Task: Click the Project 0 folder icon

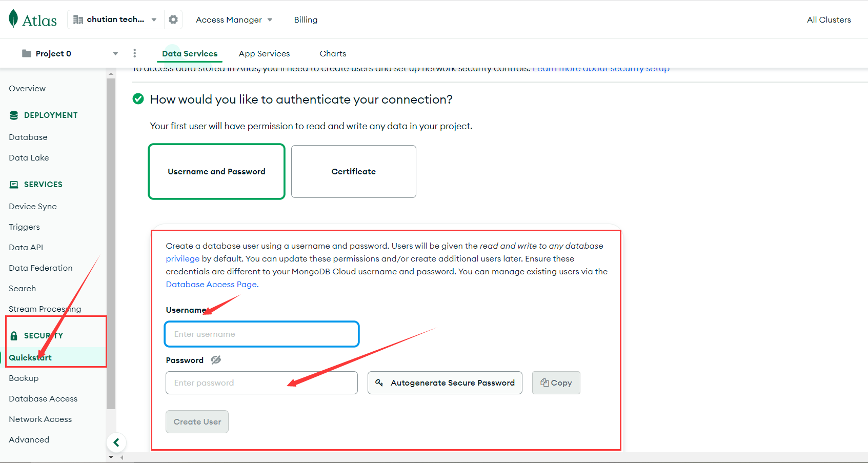Action: tap(27, 53)
